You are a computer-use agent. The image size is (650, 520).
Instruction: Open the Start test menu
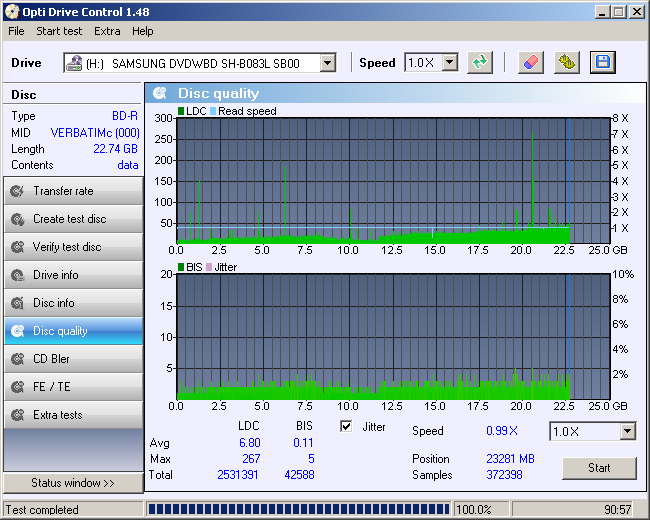point(59,31)
